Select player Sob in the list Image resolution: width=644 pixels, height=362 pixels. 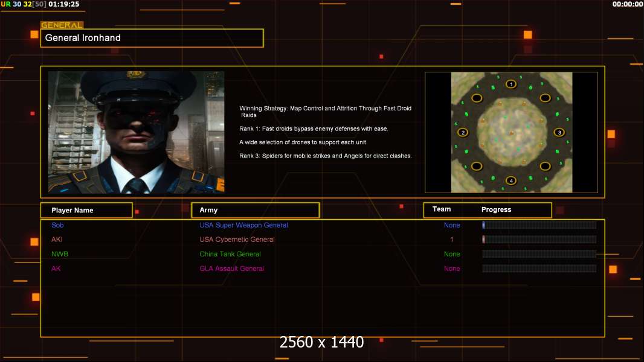[x=57, y=225]
